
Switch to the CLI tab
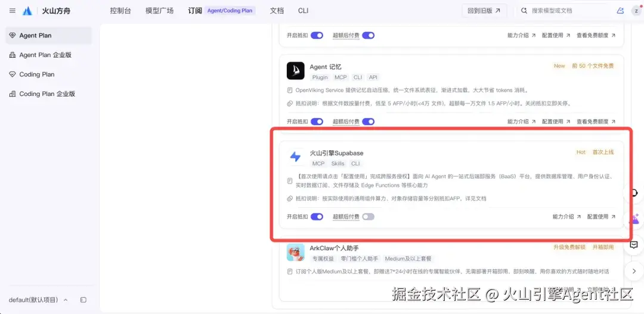click(x=303, y=11)
